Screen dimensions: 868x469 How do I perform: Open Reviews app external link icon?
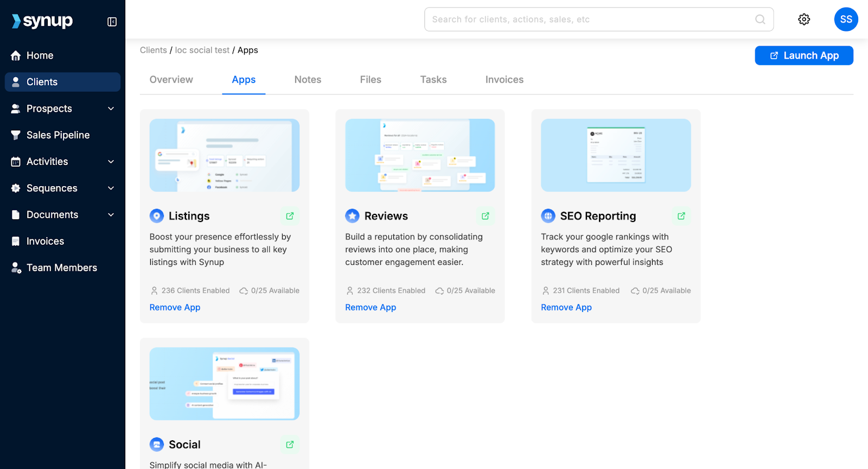pyautogui.click(x=486, y=216)
